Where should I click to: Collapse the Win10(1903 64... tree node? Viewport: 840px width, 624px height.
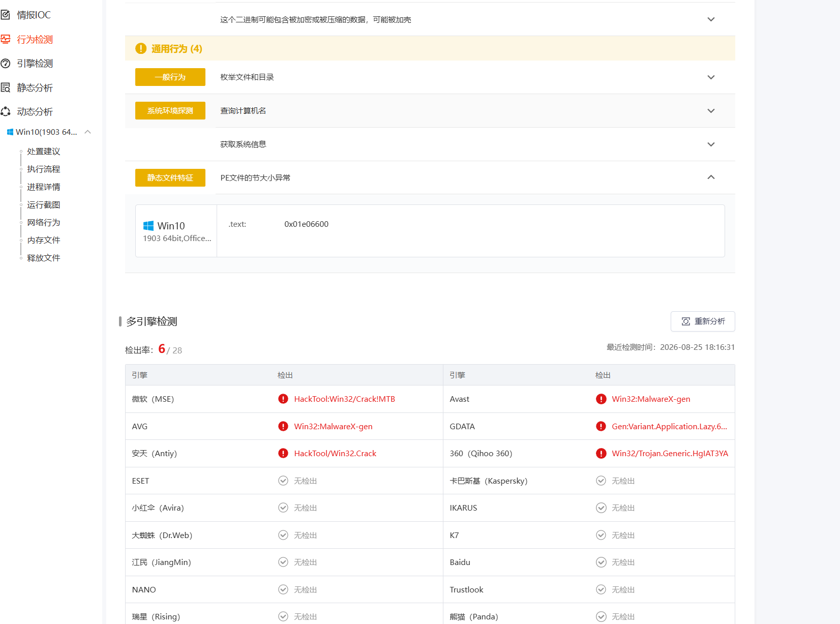pyautogui.click(x=88, y=132)
